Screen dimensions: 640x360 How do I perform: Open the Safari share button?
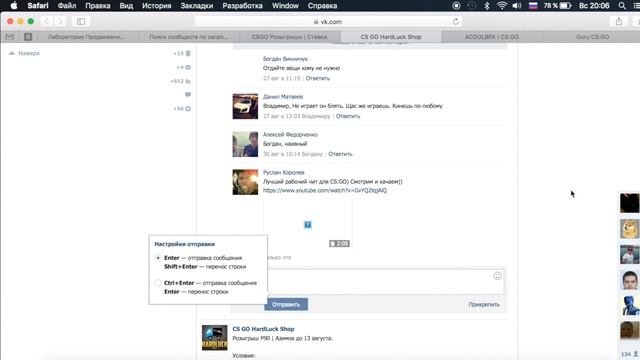[x=619, y=21]
